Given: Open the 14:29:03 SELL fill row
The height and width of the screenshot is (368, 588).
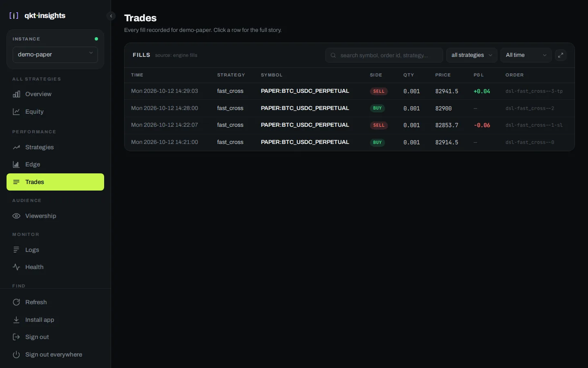Looking at the screenshot, I should pyautogui.click(x=350, y=91).
